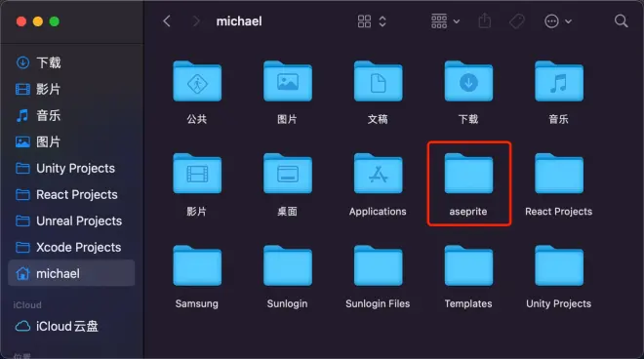
Task: Click the Sunlogin Files name label
Action: [x=378, y=303]
